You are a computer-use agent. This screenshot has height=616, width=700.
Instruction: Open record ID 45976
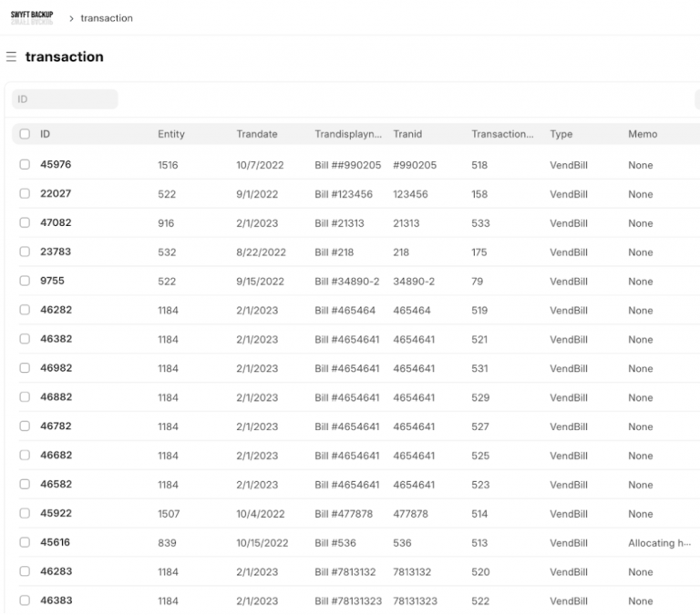tap(56, 164)
